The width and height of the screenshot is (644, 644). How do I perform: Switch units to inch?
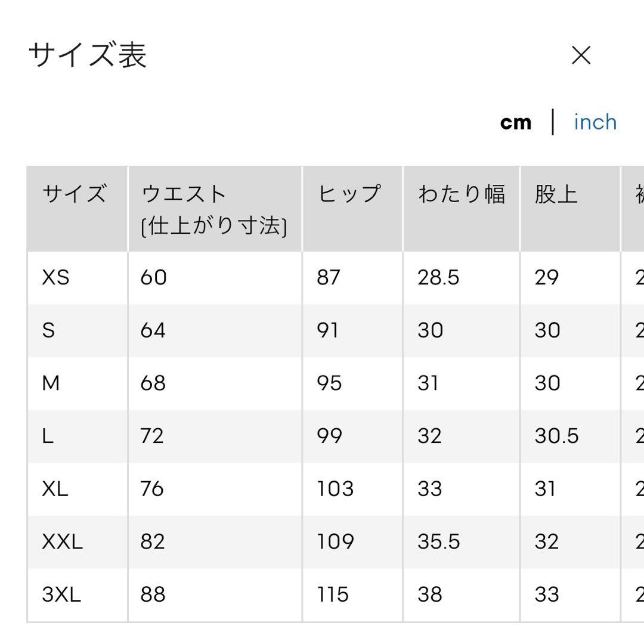[x=595, y=122]
